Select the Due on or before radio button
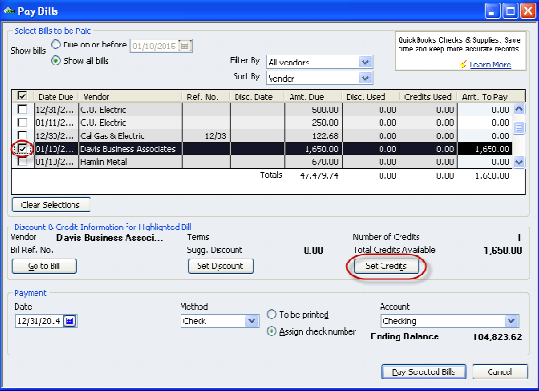Screen dimensions: 539x391 [x=56, y=44]
